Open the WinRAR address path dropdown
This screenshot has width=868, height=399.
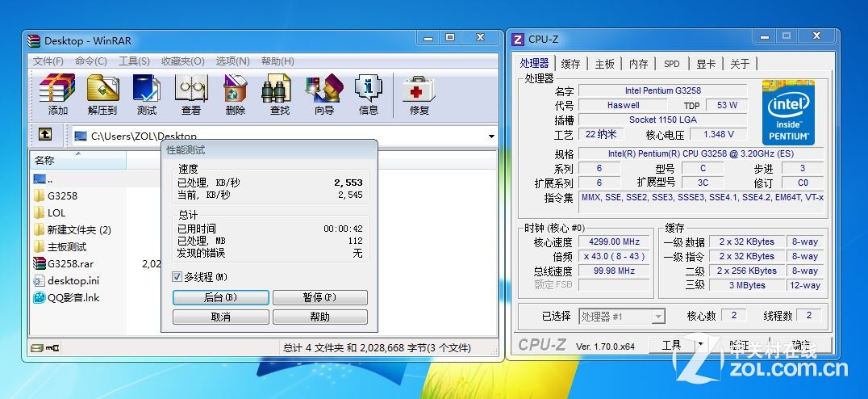coord(491,136)
